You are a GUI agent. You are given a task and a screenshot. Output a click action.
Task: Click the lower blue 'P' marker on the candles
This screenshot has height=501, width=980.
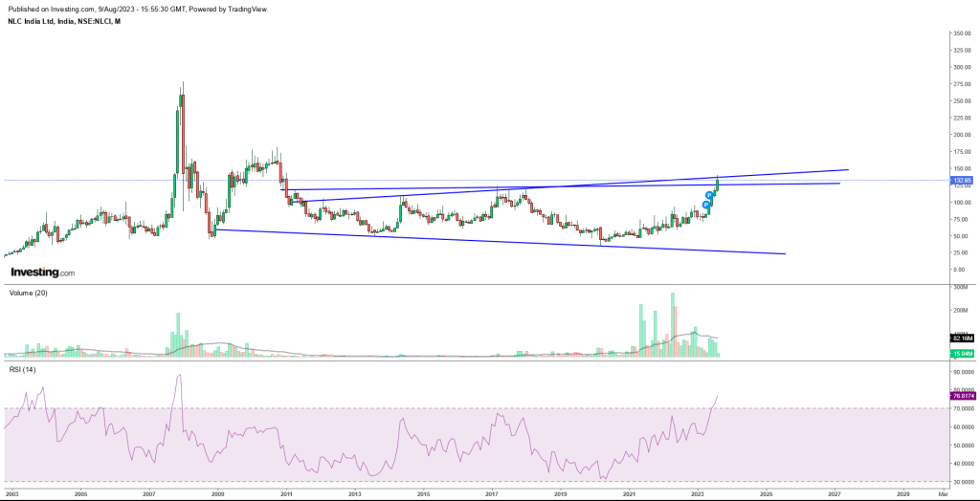pos(706,205)
